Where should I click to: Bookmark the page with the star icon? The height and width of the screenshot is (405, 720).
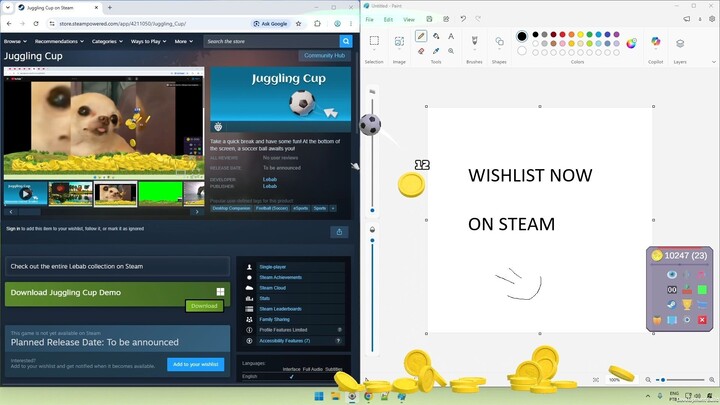(x=298, y=23)
